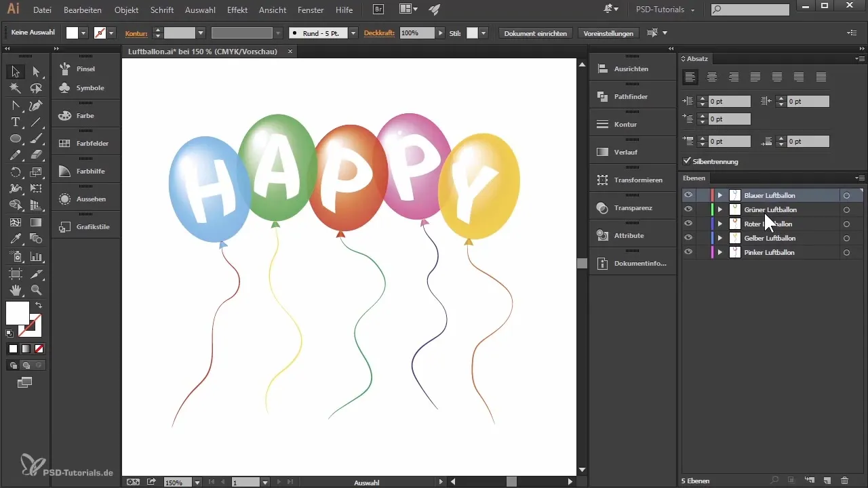Select the Artboard tool
The height and width of the screenshot is (488, 868).
(16, 274)
